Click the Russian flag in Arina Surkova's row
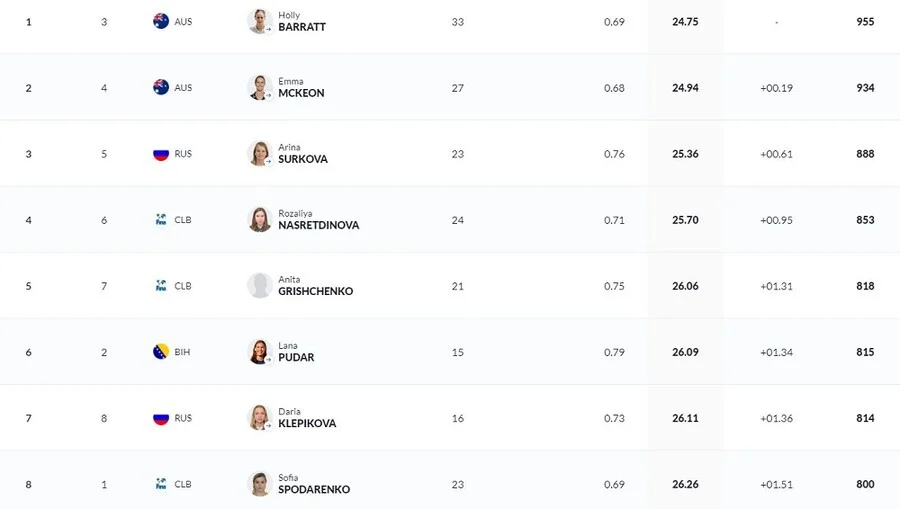 (161, 154)
